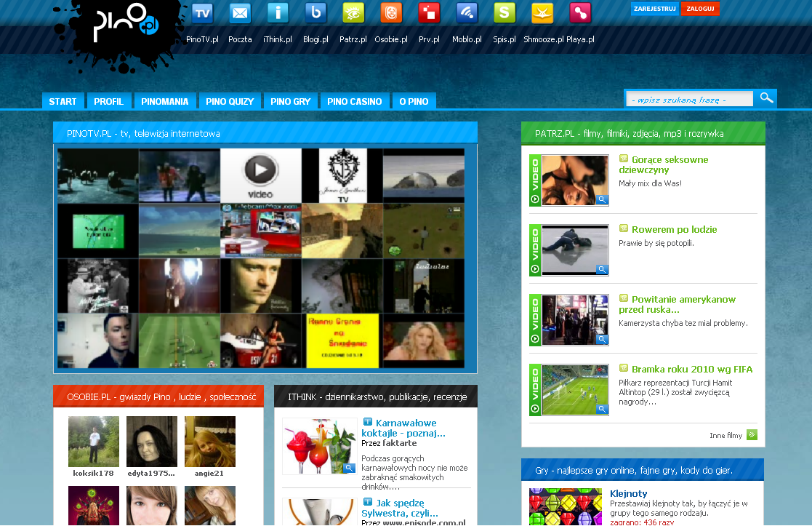Click the Inne filmy link
Image resolution: width=812 pixels, height=526 pixels.
coord(725,435)
